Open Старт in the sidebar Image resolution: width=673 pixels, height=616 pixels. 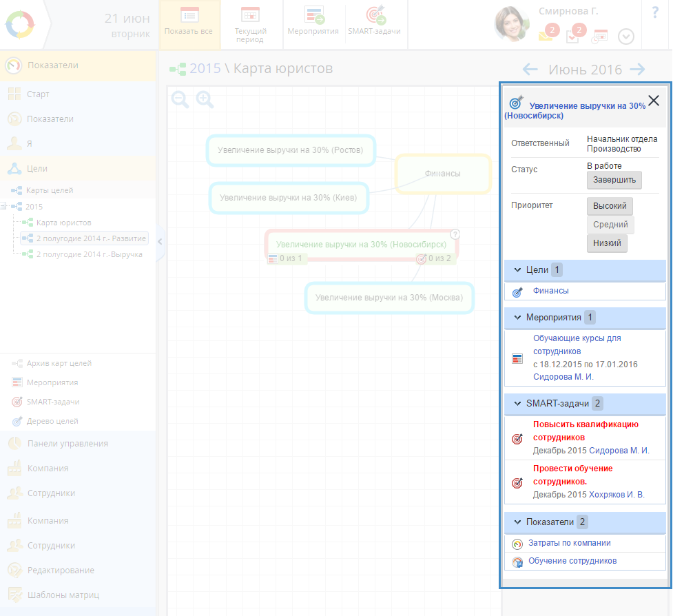[78, 94]
